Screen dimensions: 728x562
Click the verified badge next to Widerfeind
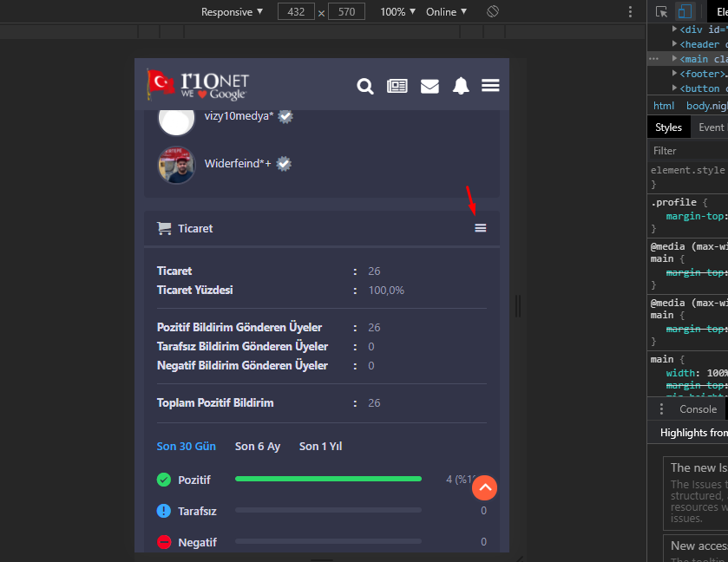[x=284, y=163]
